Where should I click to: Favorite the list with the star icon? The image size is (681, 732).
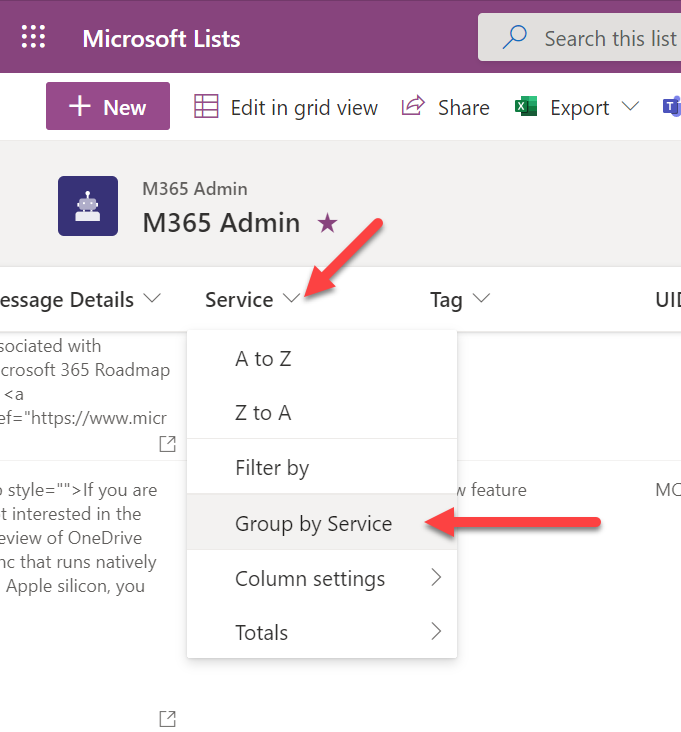[x=327, y=223]
